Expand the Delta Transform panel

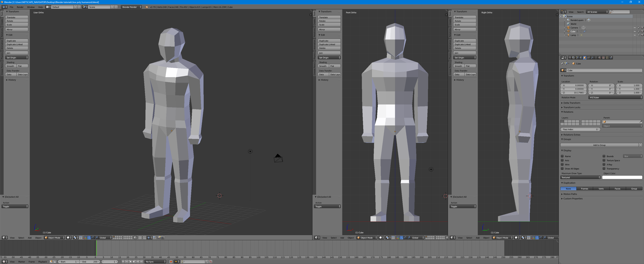tap(572, 103)
